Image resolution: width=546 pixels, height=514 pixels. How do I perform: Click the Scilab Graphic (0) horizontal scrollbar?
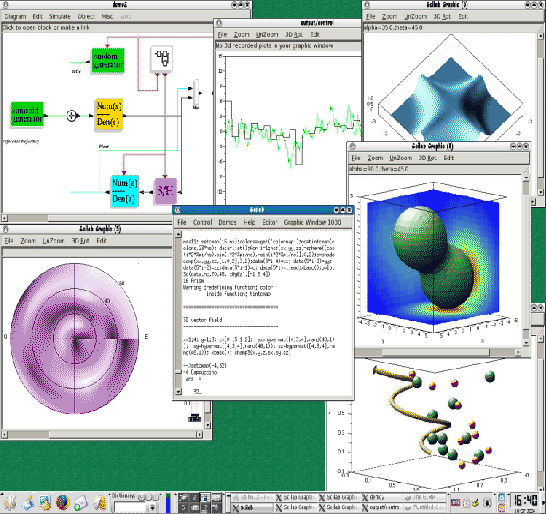click(x=438, y=352)
